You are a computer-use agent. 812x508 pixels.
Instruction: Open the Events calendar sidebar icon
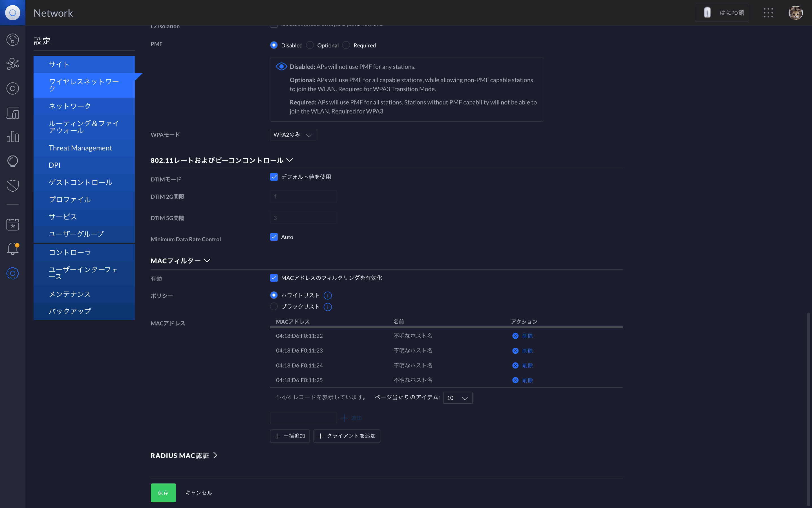pyautogui.click(x=12, y=224)
